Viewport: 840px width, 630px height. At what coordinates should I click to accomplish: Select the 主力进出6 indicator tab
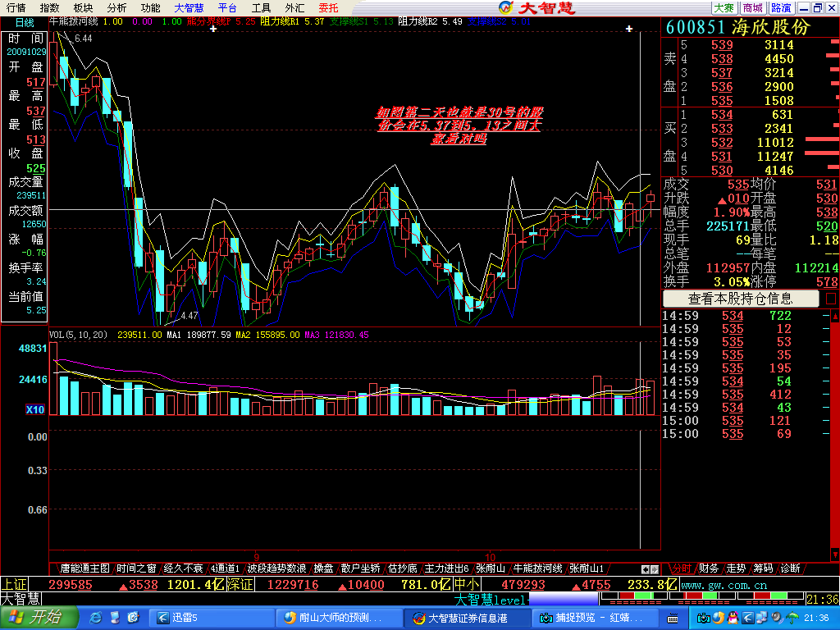coord(446,568)
